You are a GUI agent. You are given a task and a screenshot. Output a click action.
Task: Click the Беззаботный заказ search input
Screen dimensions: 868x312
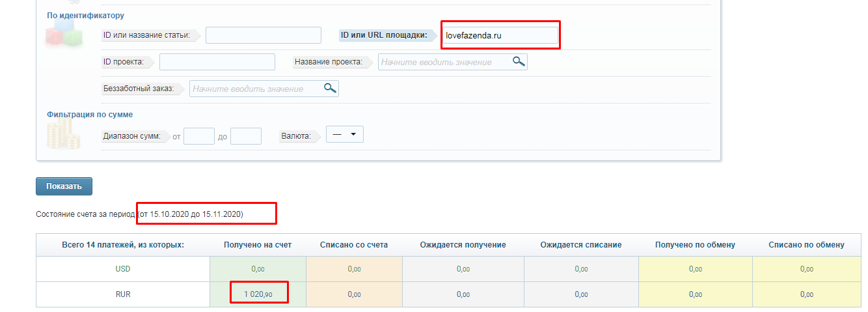(256, 89)
